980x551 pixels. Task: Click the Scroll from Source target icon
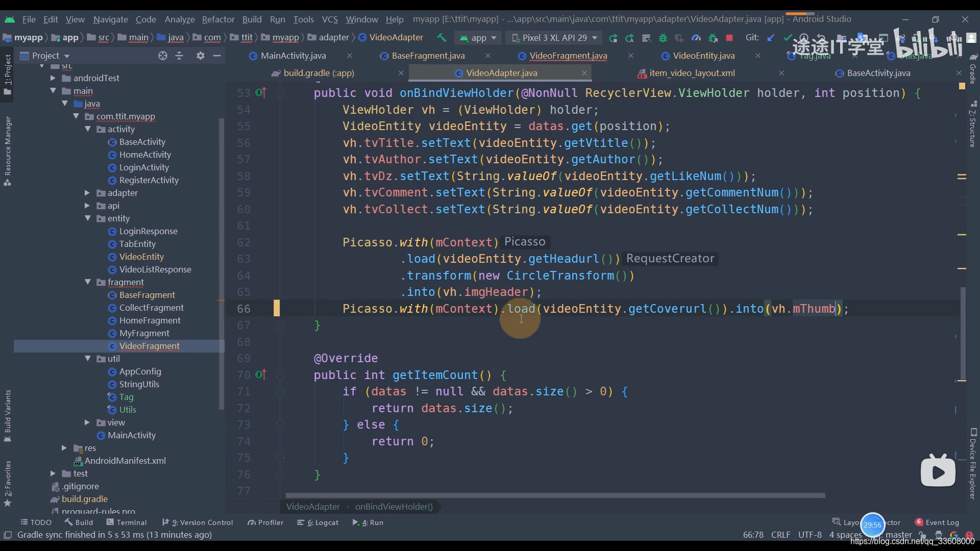[x=163, y=56]
